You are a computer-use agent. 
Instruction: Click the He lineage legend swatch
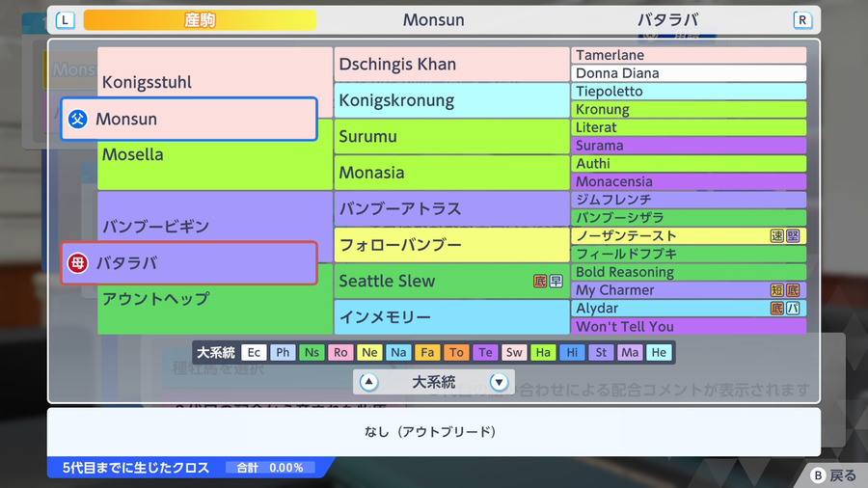659,352
